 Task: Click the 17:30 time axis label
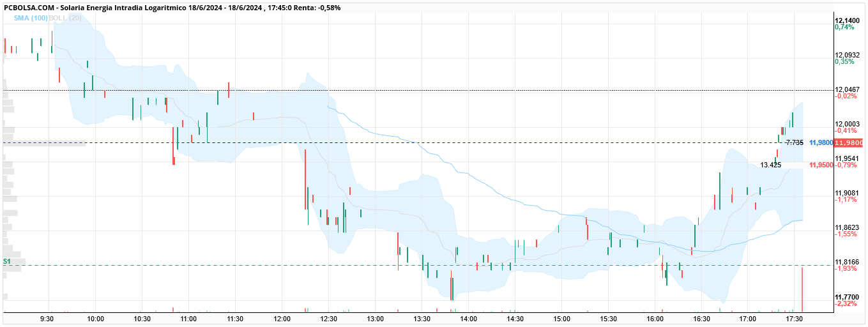795,318
